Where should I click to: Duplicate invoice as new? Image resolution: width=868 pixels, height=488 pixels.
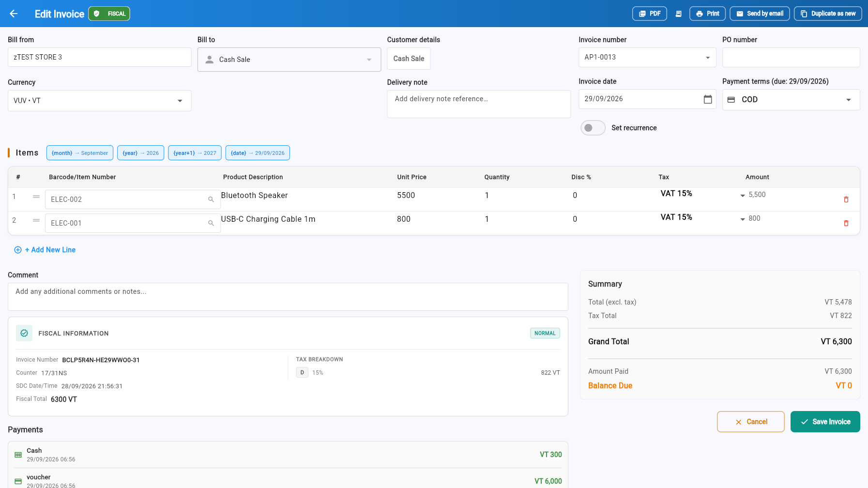[x=827, y=14]
